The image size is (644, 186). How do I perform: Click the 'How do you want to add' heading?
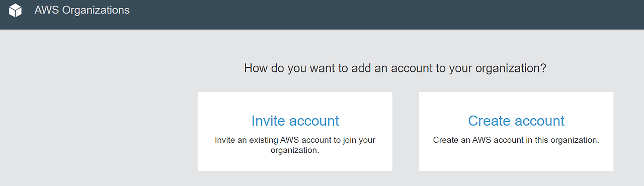[395, 68]
